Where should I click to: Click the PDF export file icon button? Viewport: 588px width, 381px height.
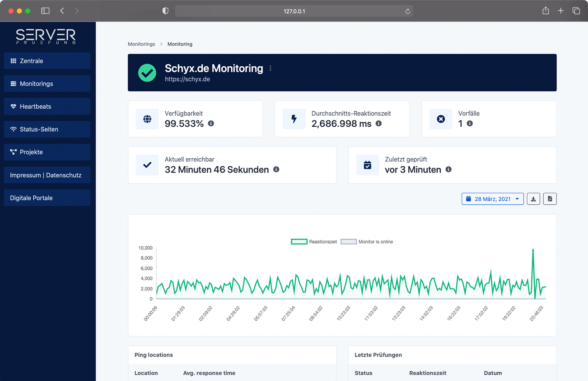pos(550,199)
